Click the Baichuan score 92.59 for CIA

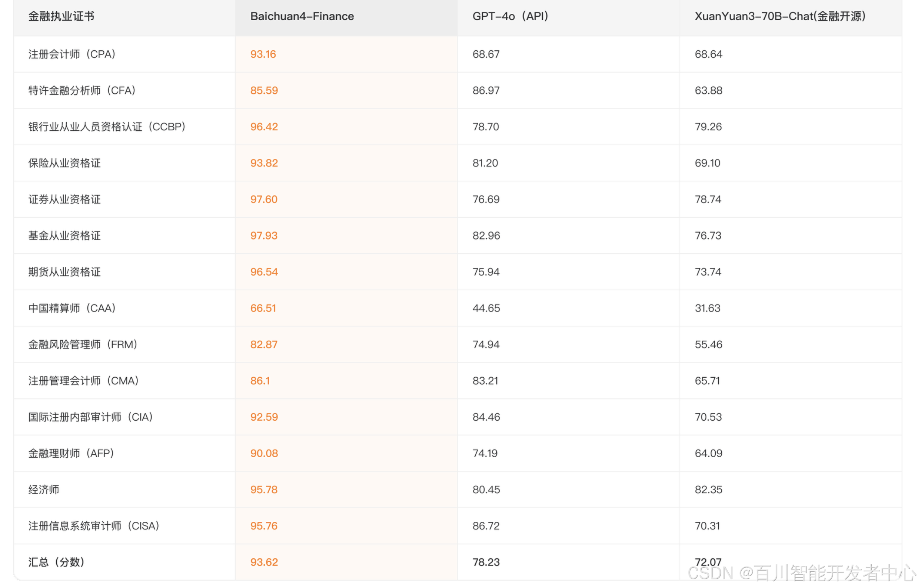tap(264, 417)
